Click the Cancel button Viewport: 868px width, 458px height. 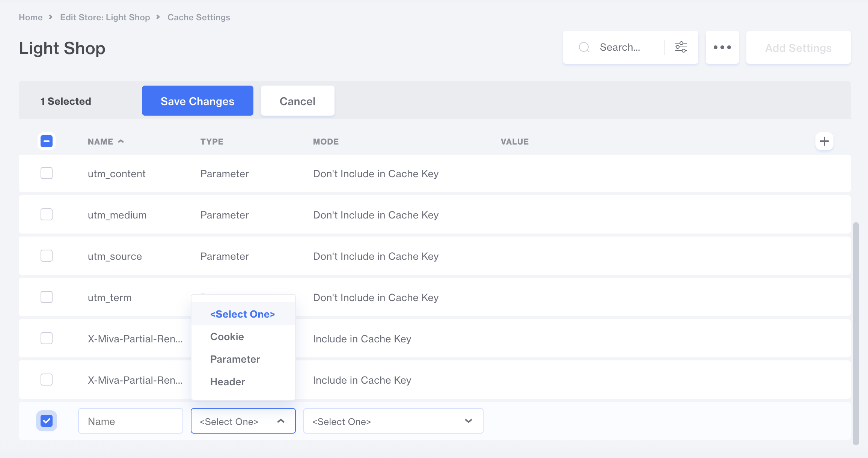pyautogui.click(x=297, y=101)
